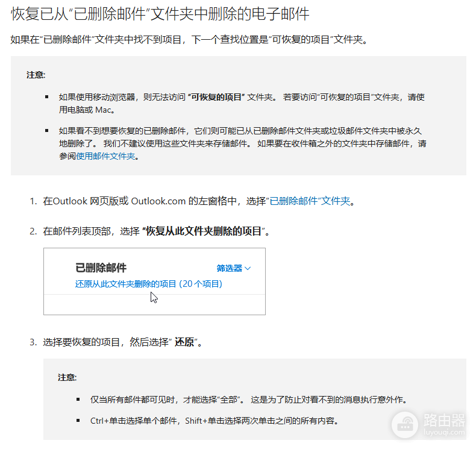Open the 已删除邮件"文件夹 link in step 1
476x449 pixels.
coord(310,201)
